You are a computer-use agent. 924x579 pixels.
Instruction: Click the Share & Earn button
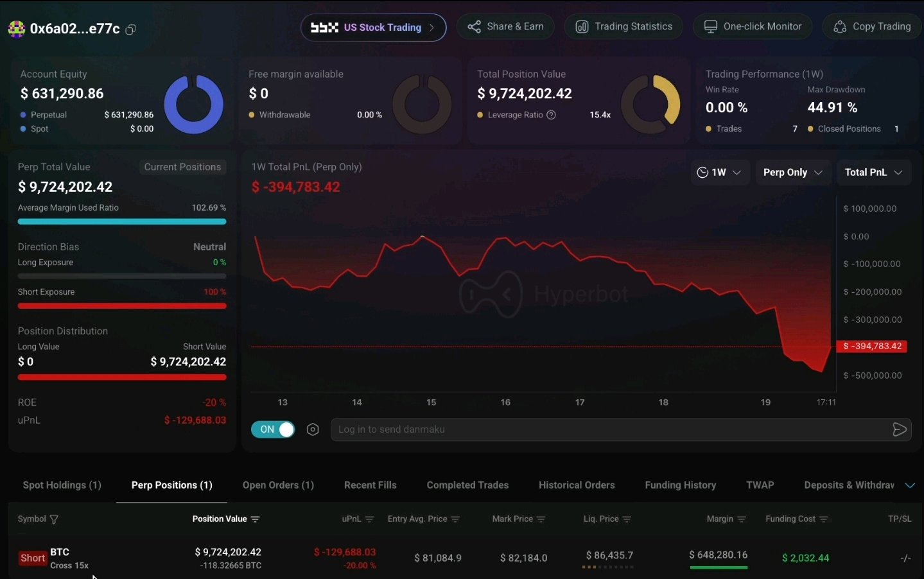point(505,27)
